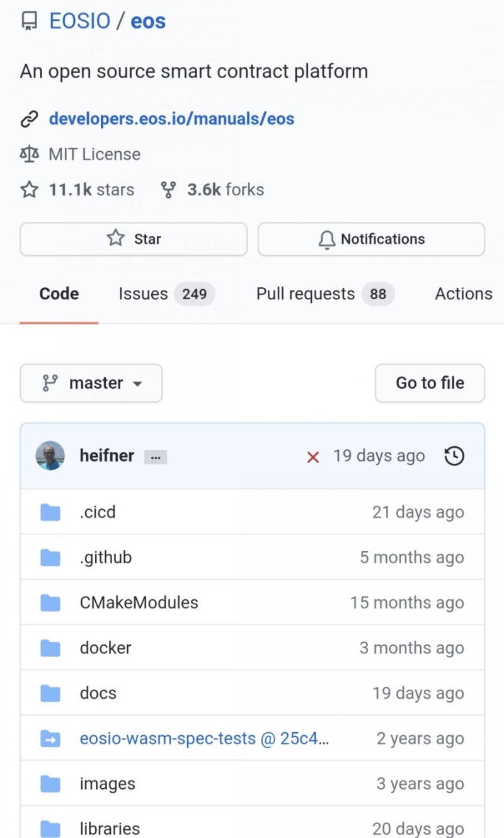Click the link icon beside developers.eos.io URL
This screenshot has height=838, width=504.
click(x=29, y=119)
